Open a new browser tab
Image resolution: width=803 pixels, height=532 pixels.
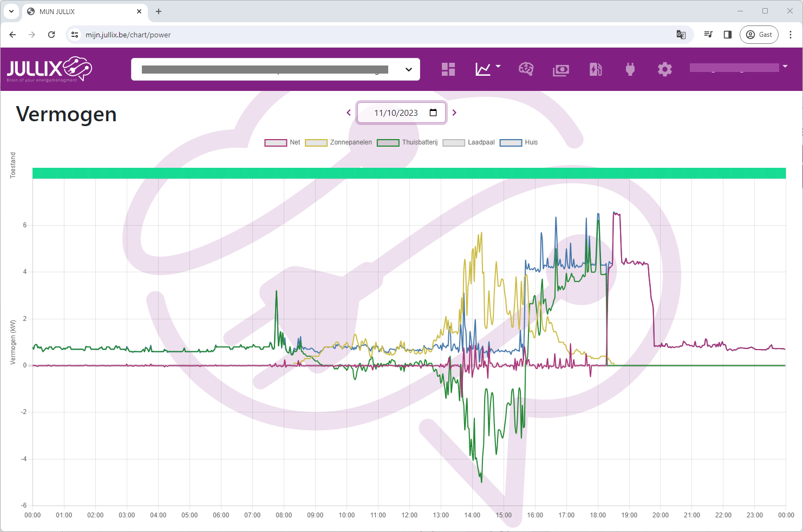[x=159, y=11]
